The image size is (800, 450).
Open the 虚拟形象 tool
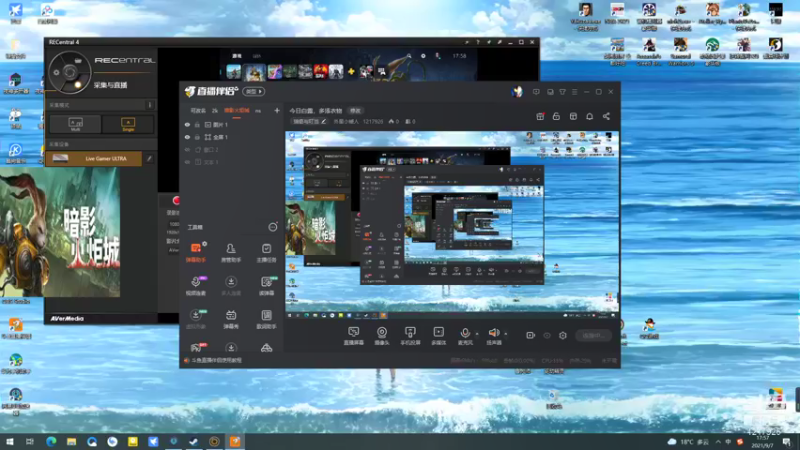[x=195, y=319]
